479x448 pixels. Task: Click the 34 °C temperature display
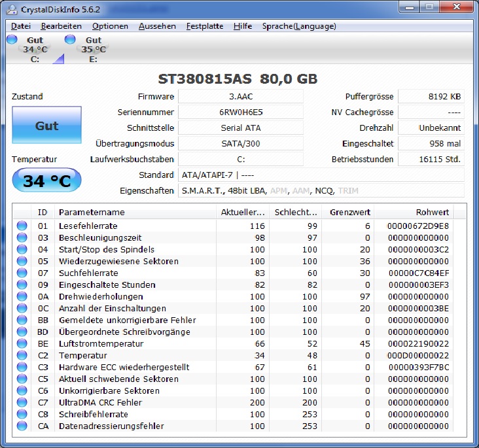point(46,180)
